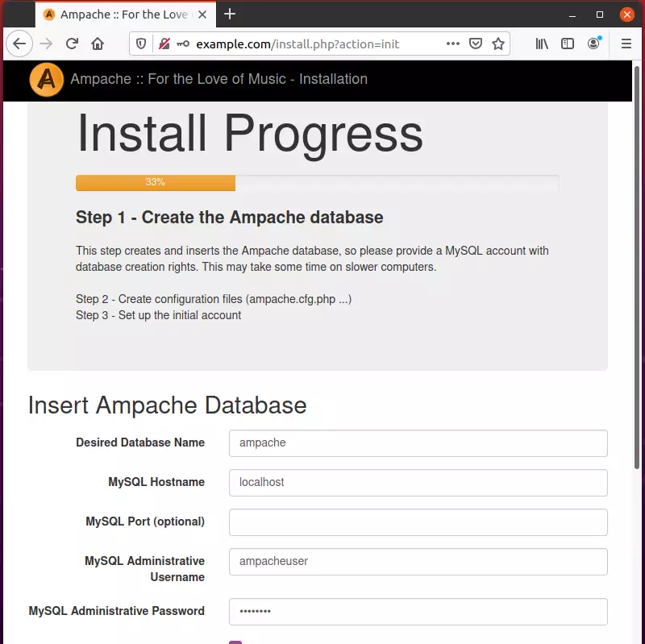Click the Step 3 initial account text

point(158,315)
